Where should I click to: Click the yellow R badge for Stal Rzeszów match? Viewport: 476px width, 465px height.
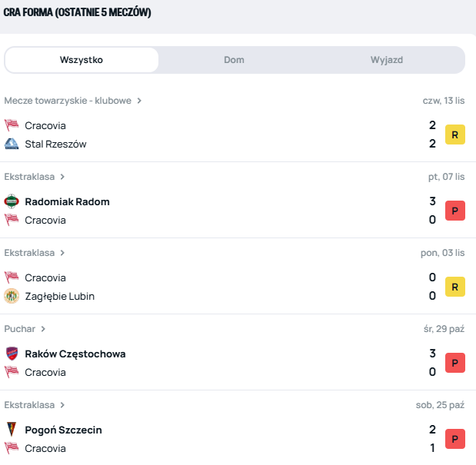tap(455, 135)
